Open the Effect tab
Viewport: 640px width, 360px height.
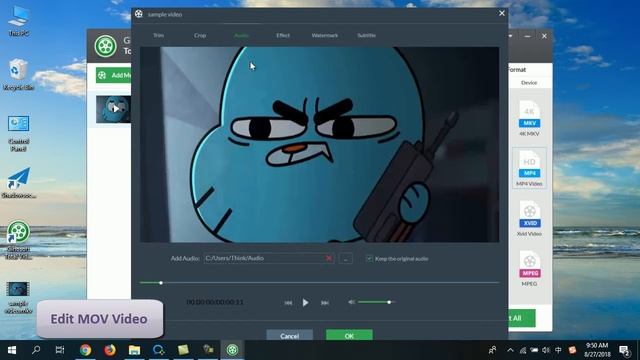click(x=283, y=36)
